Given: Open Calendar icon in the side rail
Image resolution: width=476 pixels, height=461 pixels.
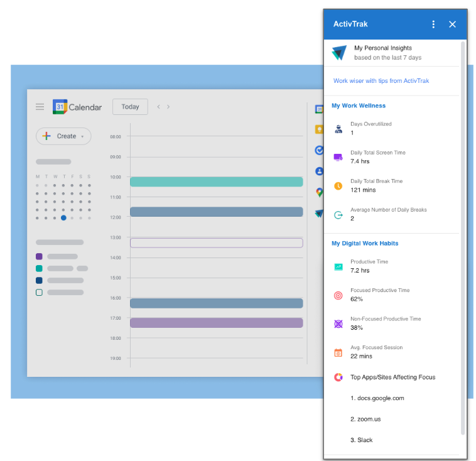Looking at the screenshot, I should coord(319,109).
